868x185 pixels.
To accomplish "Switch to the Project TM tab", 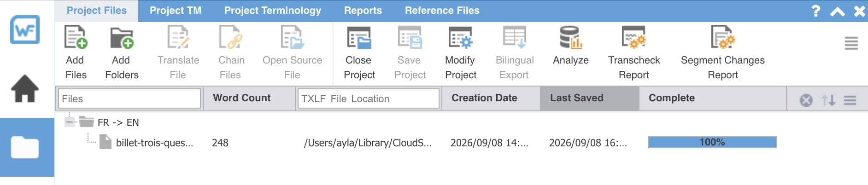I will click(176, 11).
